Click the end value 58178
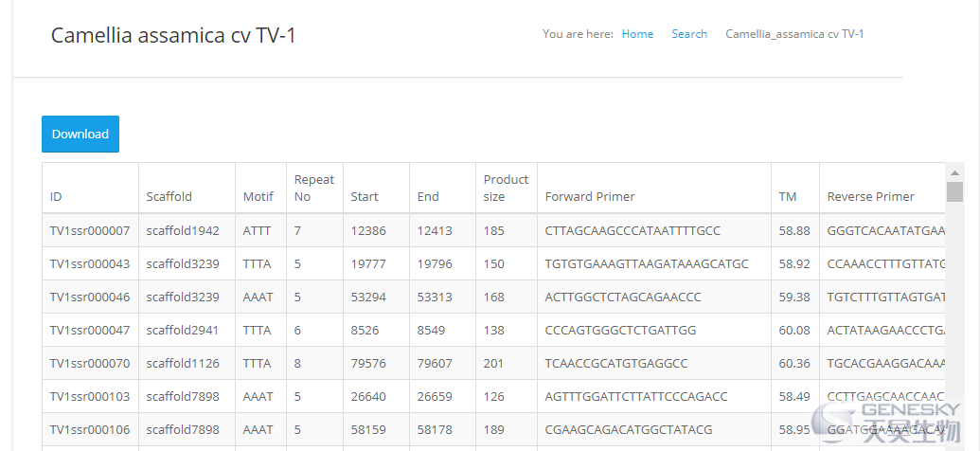 [435, 430]
